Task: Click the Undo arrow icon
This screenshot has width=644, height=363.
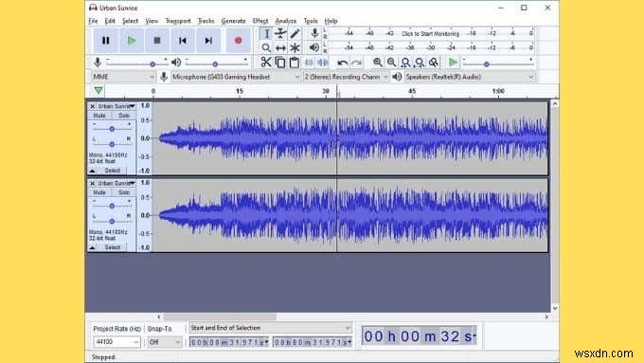Action: [343, 63]
